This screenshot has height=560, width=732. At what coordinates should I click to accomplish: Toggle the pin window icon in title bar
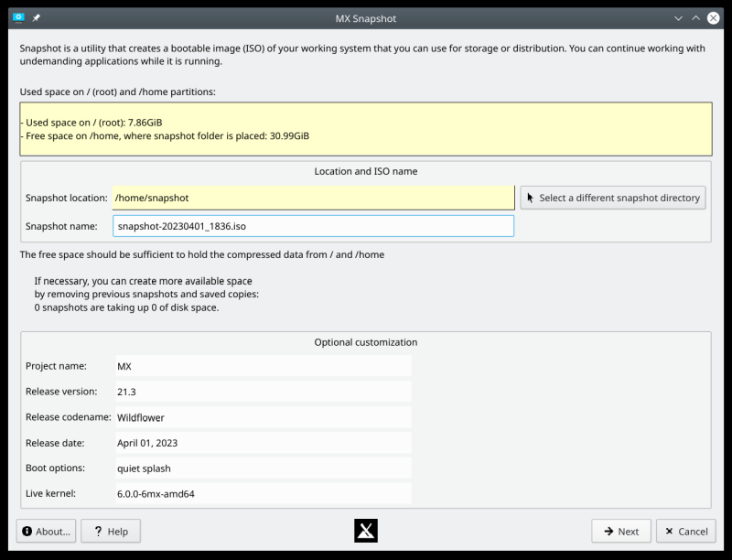(x=37, y=17)
